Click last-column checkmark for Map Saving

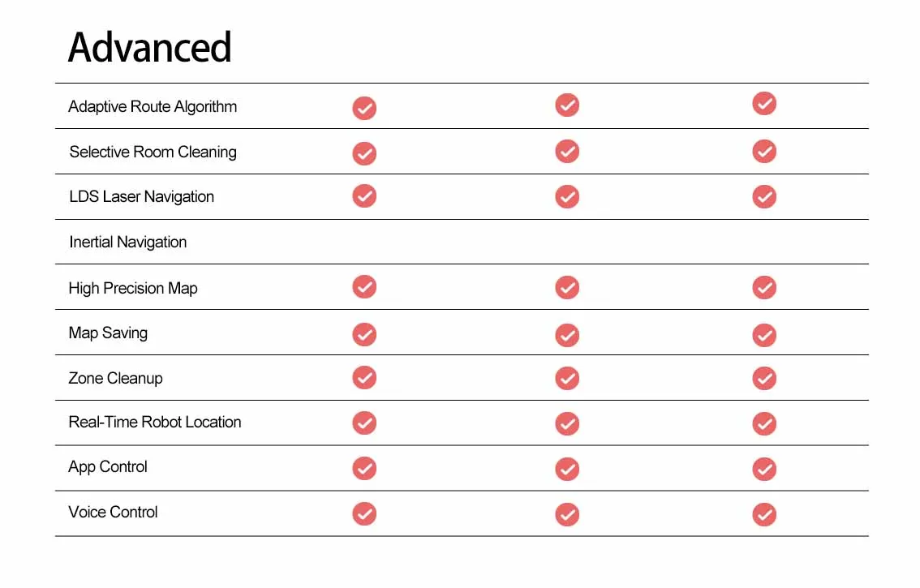(x=764, y=335)
